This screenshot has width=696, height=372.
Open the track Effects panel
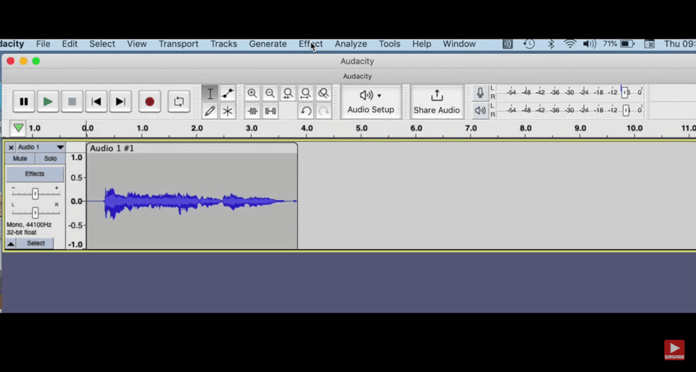coord(35,174)
